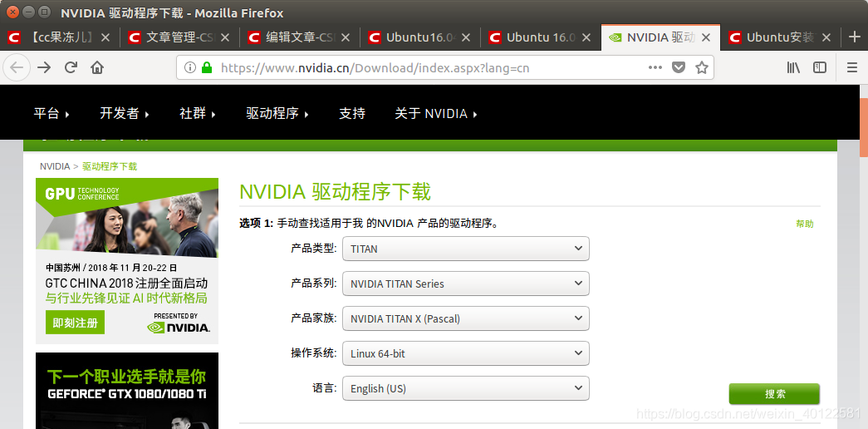Screen dimensions: 868x429
Task: Open a new tab with plus button
Action: 856,37
